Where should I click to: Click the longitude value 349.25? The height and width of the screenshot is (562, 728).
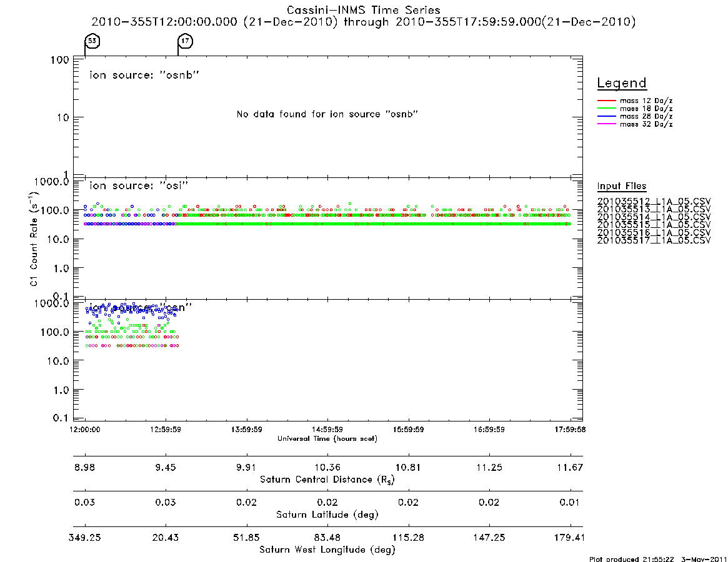[84, 538]
